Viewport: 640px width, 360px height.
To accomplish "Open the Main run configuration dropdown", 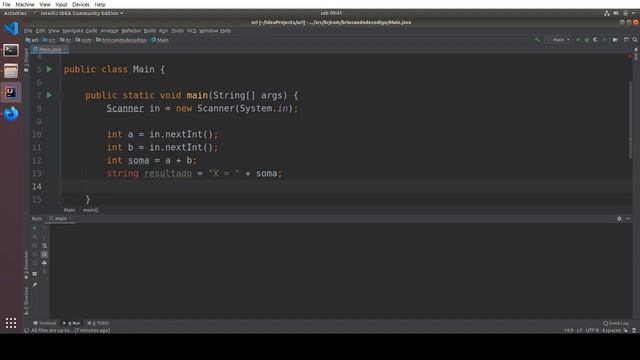I will click(x=559, y=40).
